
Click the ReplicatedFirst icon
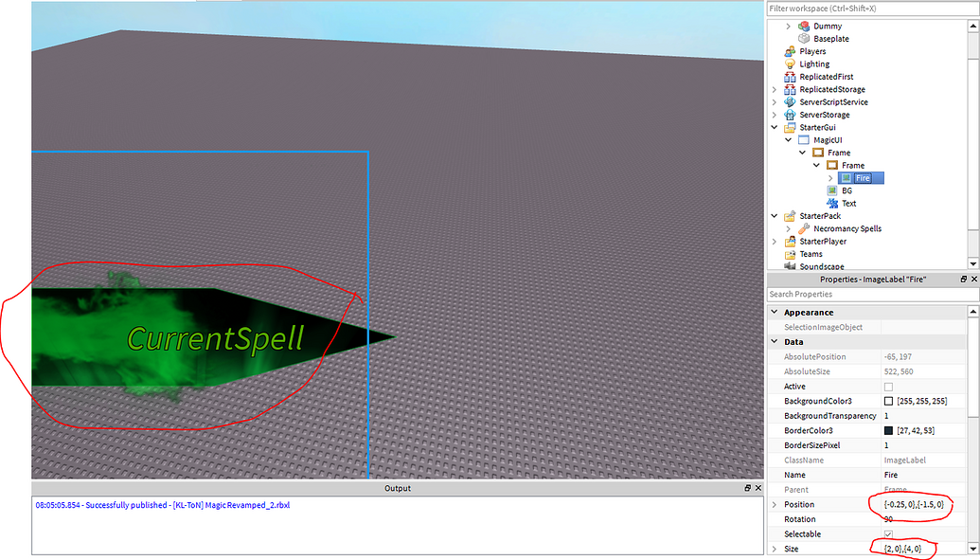tap(790, 77)
